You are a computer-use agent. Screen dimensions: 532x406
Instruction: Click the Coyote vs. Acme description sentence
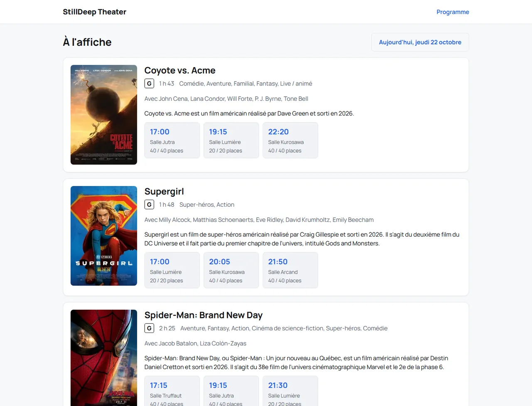point(249,113)
